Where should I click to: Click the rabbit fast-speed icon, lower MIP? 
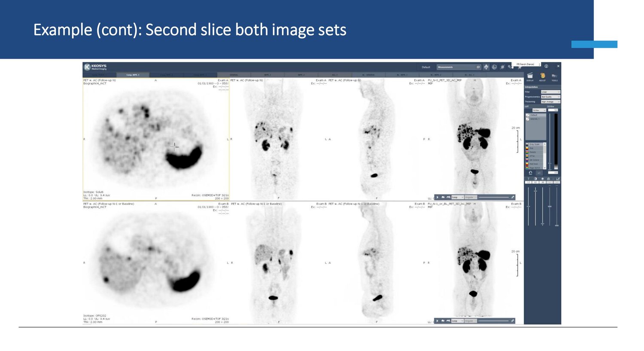pos(448,321)
